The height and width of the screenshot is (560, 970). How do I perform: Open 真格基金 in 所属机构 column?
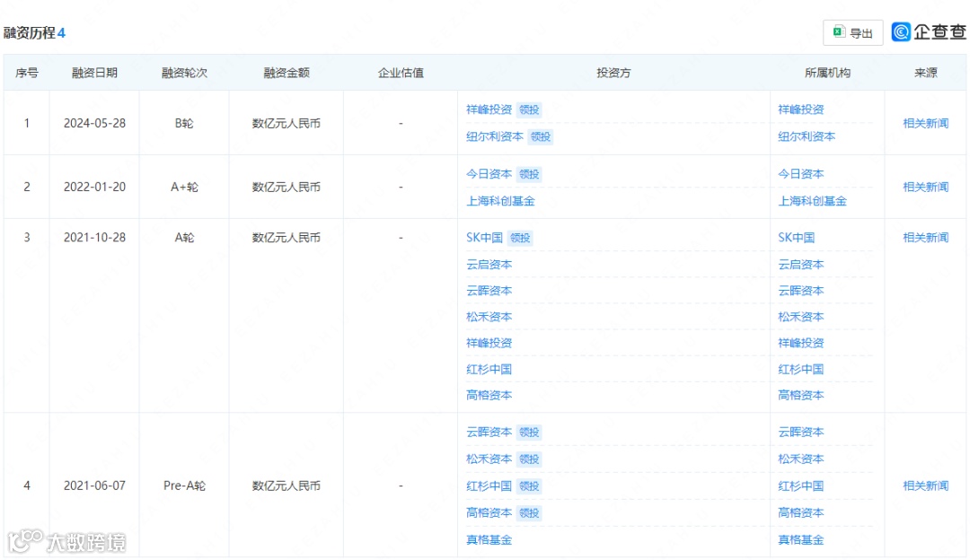(x=800, y=539)
